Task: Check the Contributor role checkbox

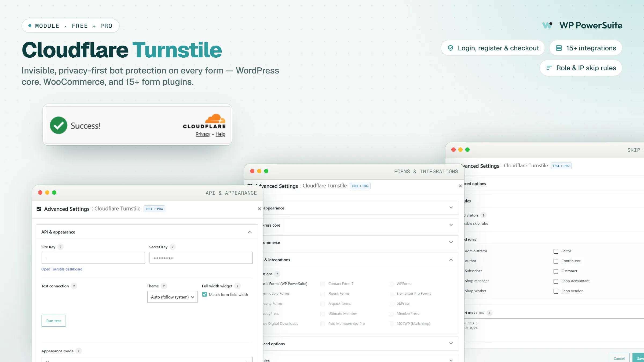Action: 556,261
